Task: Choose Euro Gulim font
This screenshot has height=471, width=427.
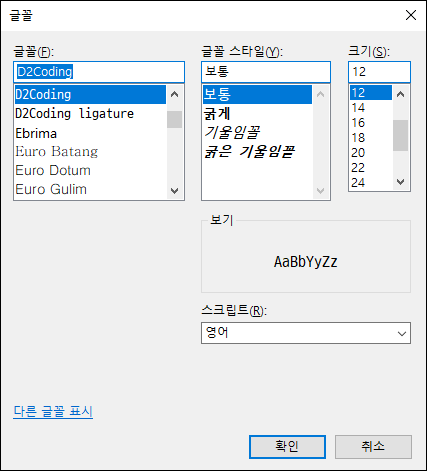Action: pos(90,189)
